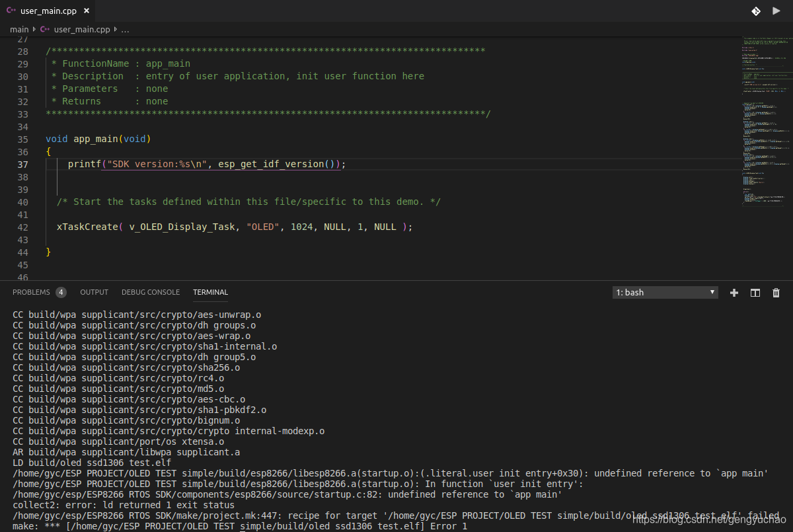
Task: Click the sha256.o compile line in terminal
Action: point(126,367)
